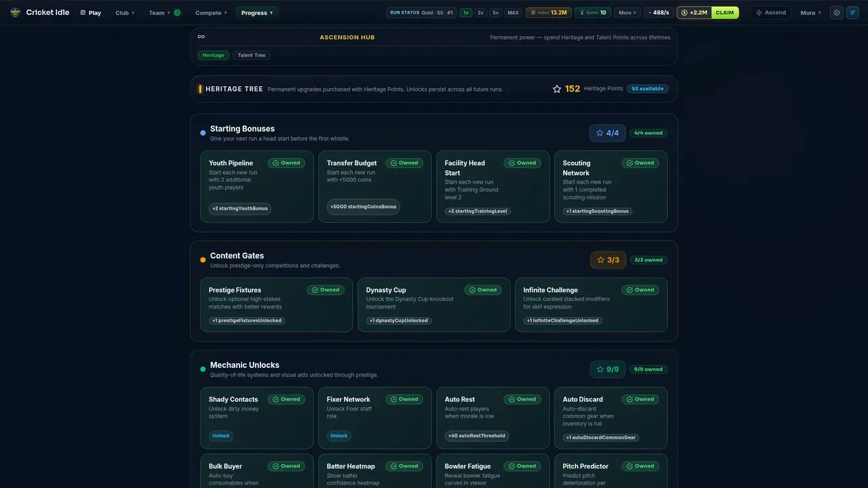The image size is (868, 488).
Task: Click the coin icon next to +2.2M
Action: click(x=684, y=12)
